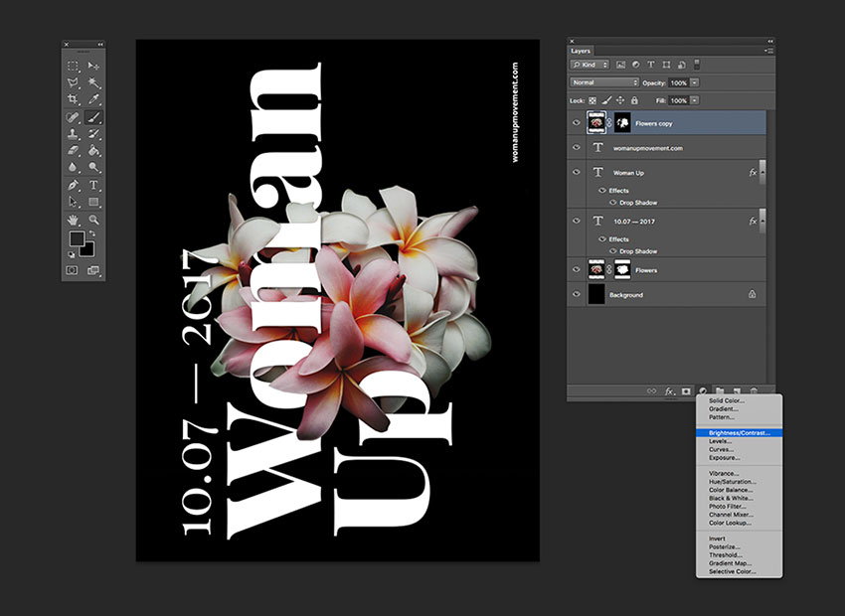Screen dimensions: 845x616
Task: Select the Move tool
Action: pyautogui.click(x=93, y=66)
